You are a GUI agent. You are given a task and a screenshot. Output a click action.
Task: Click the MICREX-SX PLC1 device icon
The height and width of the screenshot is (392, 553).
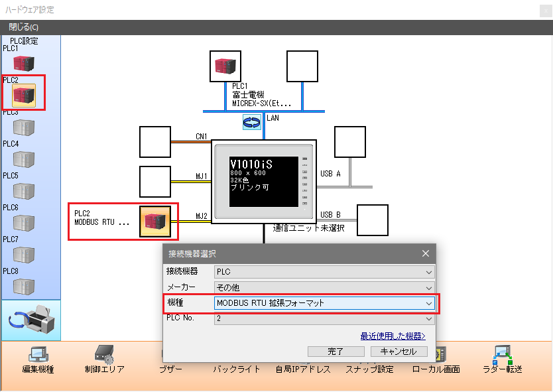point(225,66)
